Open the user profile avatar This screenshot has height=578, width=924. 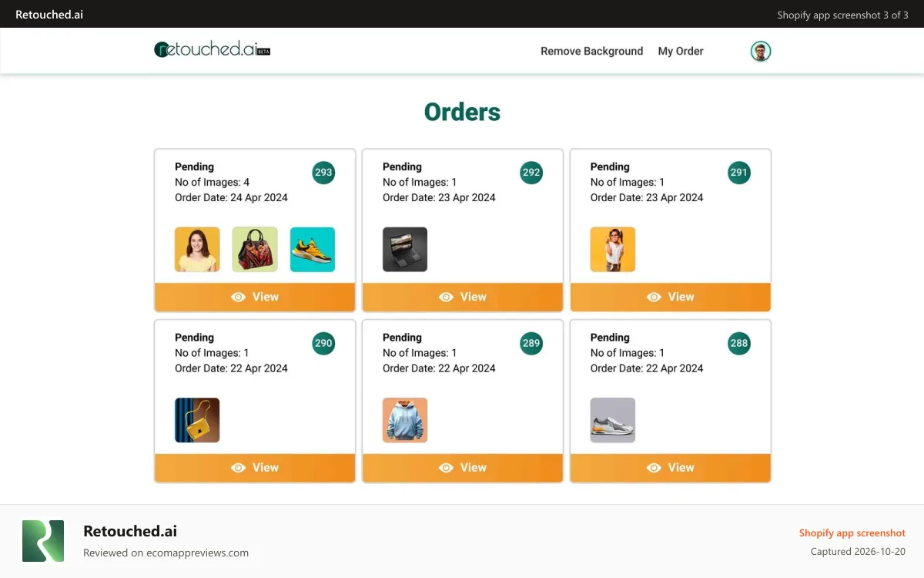(761, 51)
